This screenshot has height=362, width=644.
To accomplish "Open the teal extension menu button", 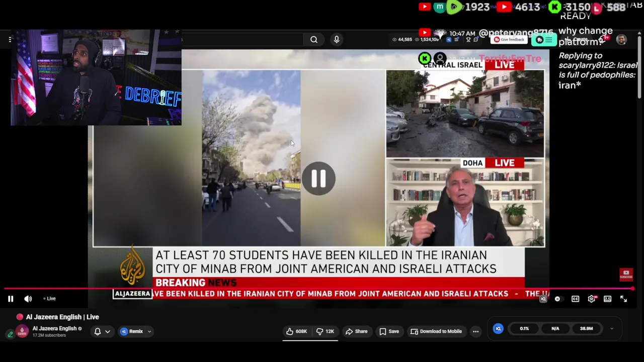I will (x=544, y=40).
